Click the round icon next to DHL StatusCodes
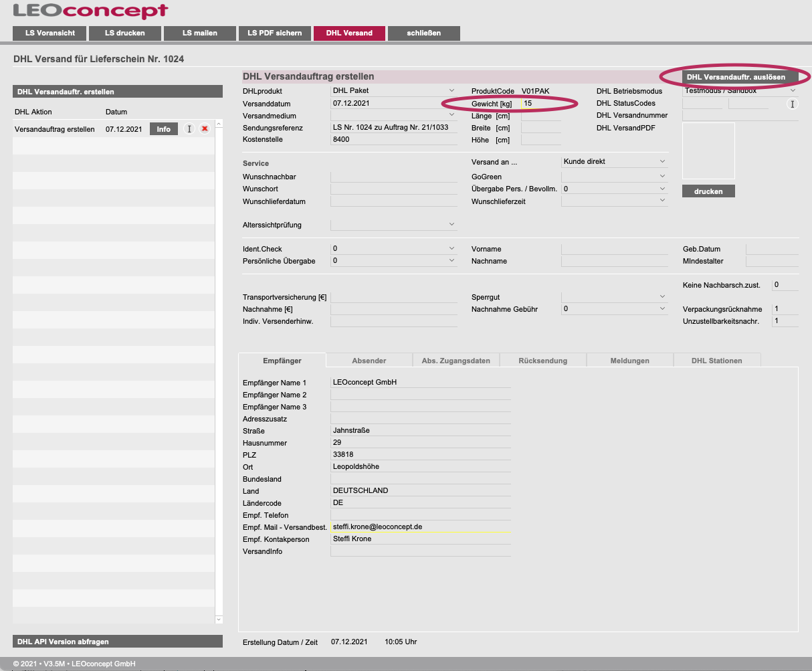This screenshot has width=812, height=671. click(793, 104)
